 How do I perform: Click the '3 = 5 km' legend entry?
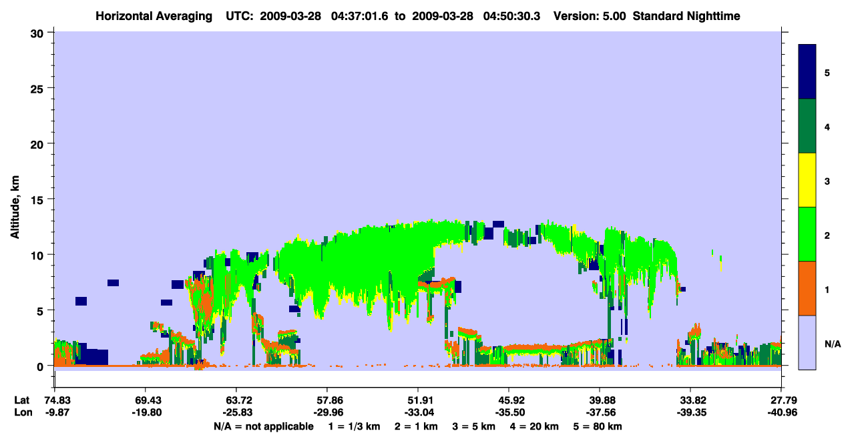(475, 426)
